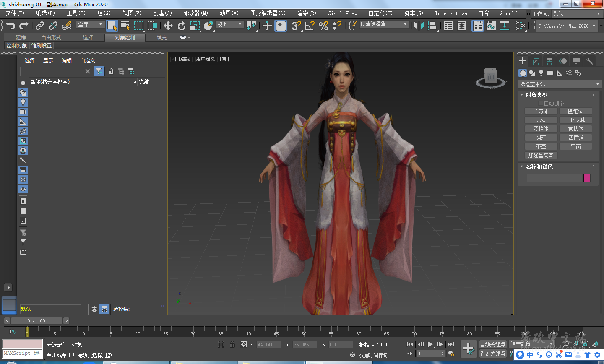Undo the last action in toolbar
This screenshot has width=604, height=364.
pos(10,26)
